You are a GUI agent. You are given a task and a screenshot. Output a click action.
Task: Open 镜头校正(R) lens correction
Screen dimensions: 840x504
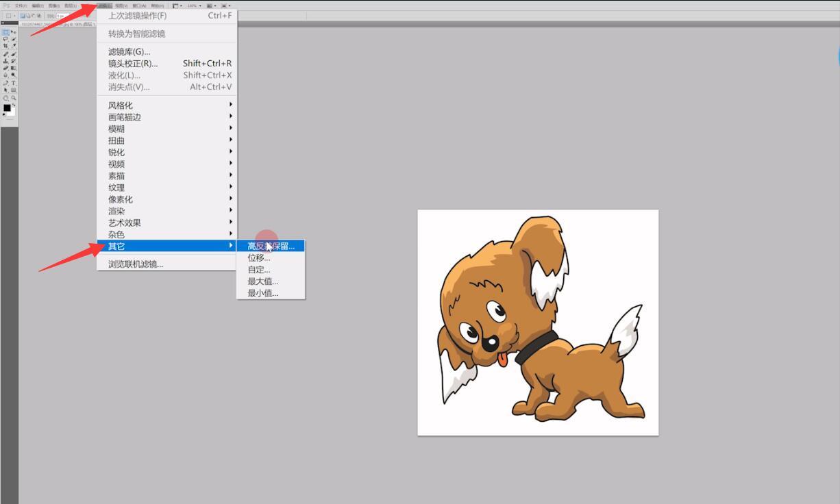tap(133, 64)
